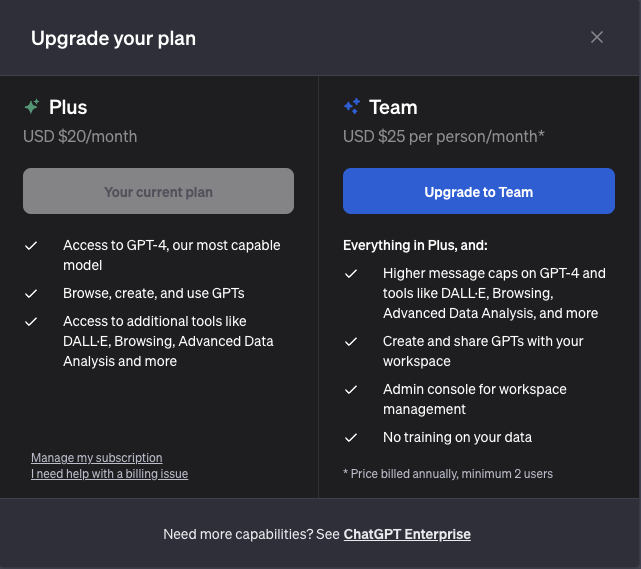This screenshot has height=569, width=641.
Task: Open Manage my subscription link
Action: tap(97, 458)
